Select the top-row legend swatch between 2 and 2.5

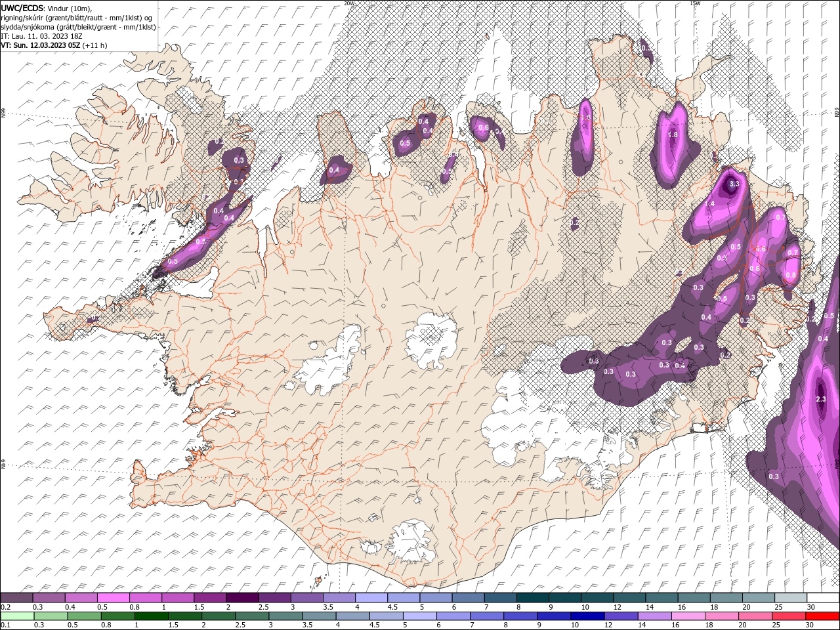(x=241, y=598)
